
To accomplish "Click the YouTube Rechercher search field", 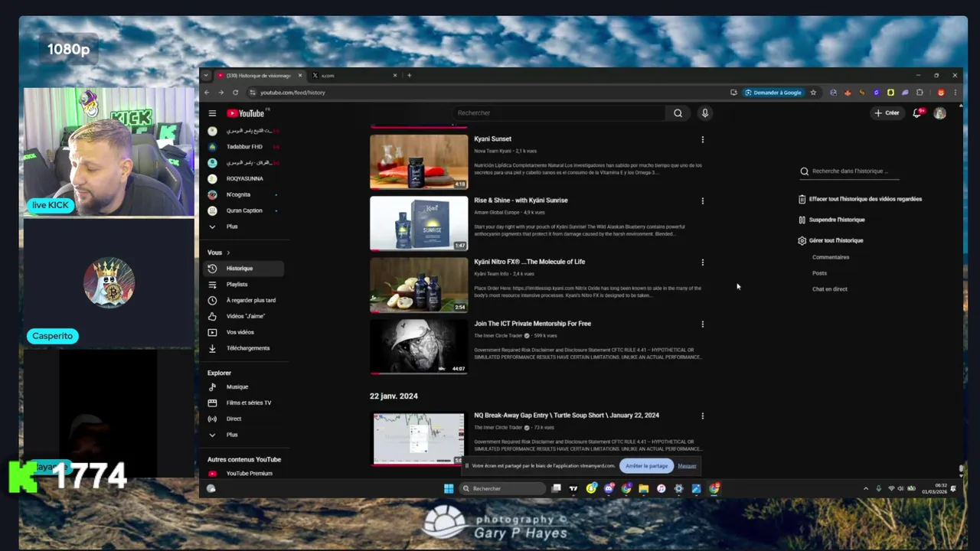I will [x=559, y=113].
